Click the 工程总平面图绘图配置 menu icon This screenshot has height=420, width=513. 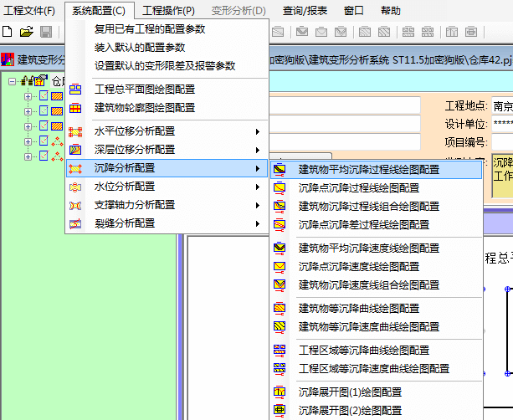click(76, 90)
